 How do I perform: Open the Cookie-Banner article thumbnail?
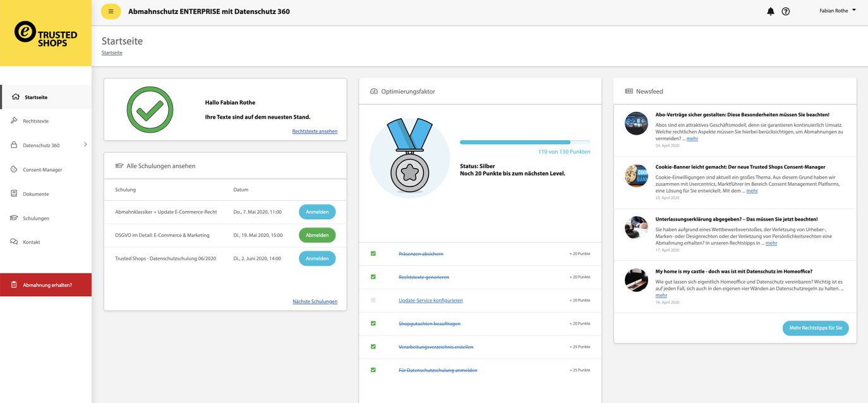click(x=636, y=176)
